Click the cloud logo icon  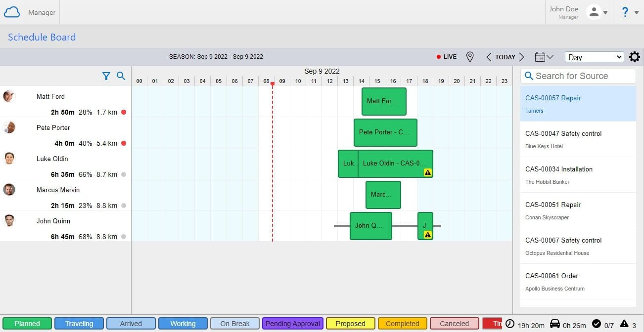pos(12,12)
